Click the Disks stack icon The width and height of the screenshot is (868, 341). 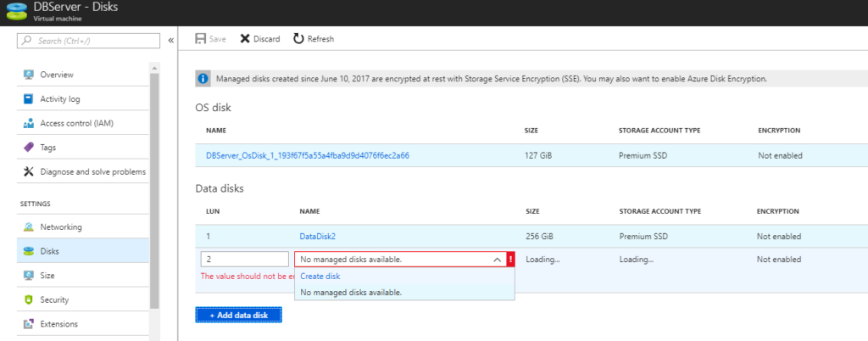click(x=29, y=251)
